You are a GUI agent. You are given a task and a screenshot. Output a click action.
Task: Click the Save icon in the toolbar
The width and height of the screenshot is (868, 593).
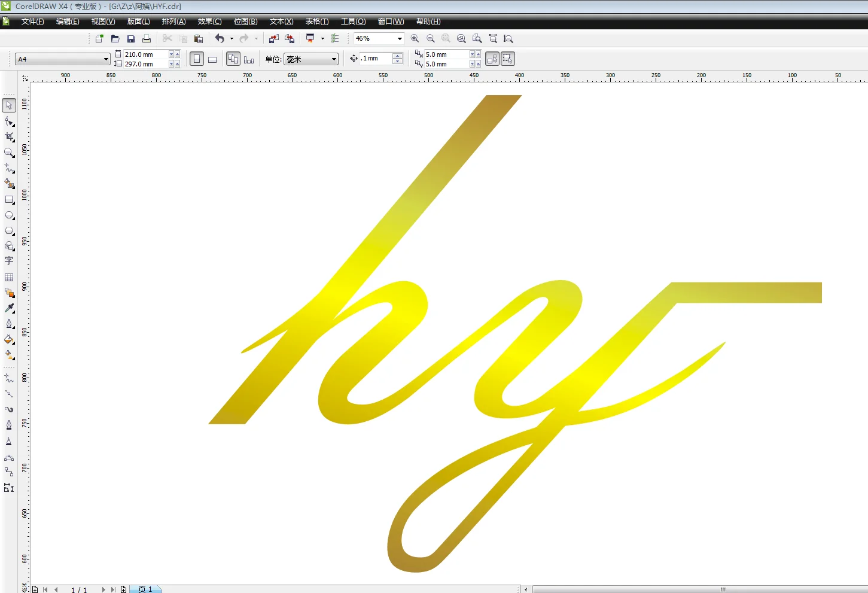pyautogui.click(x=131, y=39)
